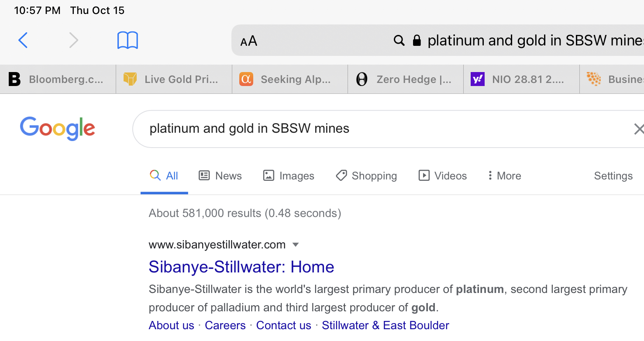Select the Videos search filter
This screenshot has width=644, height=341.
[x=443, y=176]
